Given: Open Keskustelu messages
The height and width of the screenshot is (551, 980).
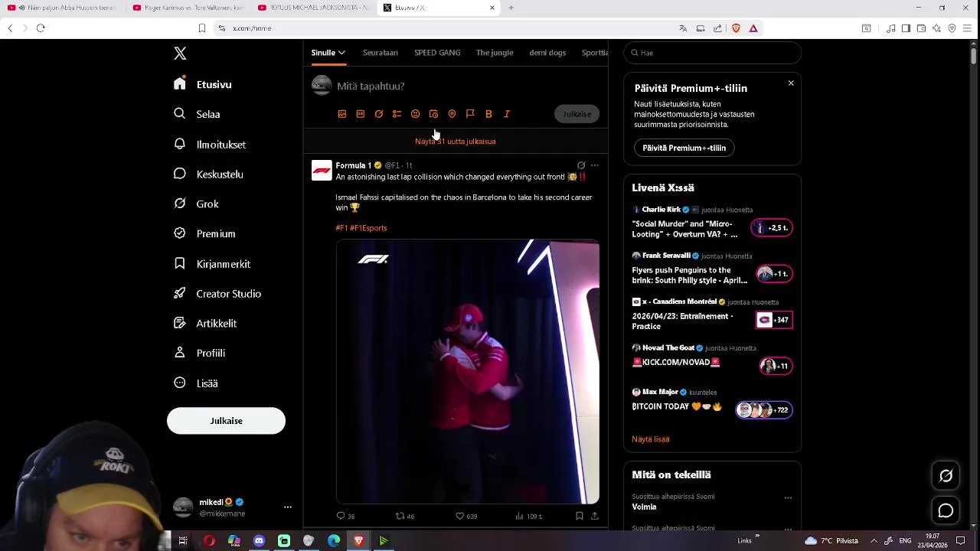Looking at the screenshot, I should point(209,174).
